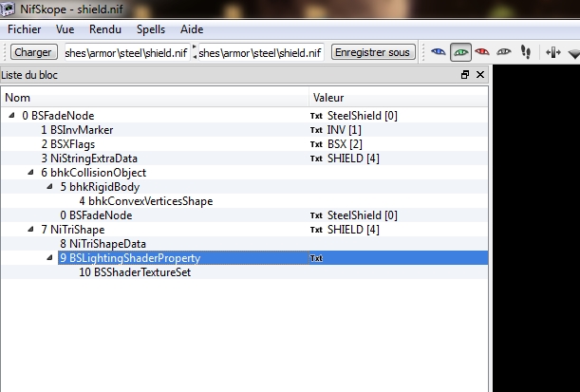Image resolution: width=580 pixels, height=392 pixels.
Task: Open the Rendu menu
Action: pyautogui.click(x=105, y=29)
